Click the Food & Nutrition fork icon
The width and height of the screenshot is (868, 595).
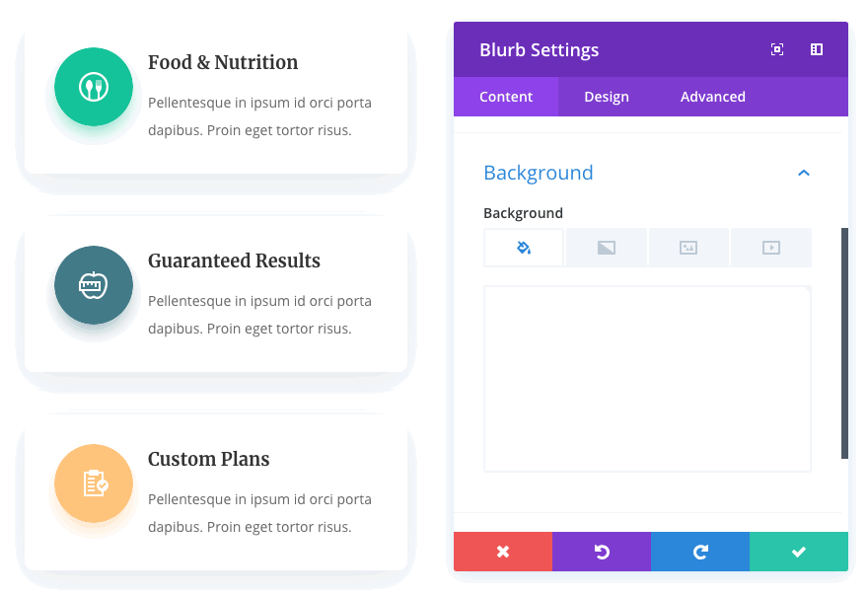(x=94, y=88)
